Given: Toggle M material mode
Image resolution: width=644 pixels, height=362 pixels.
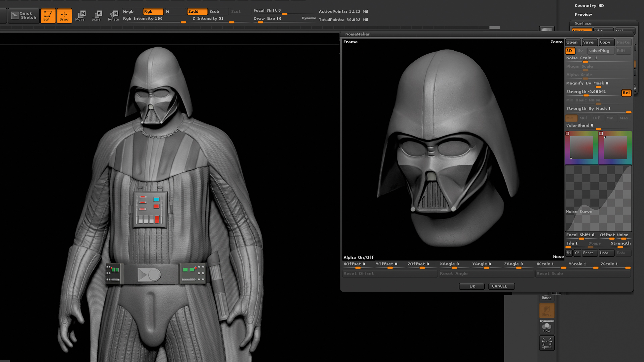Looking at the screenshot, I should coord(175,11).
